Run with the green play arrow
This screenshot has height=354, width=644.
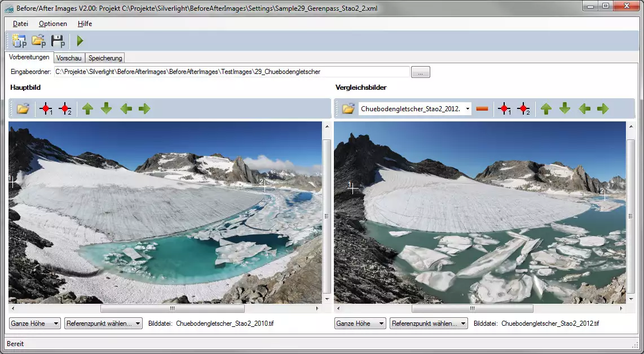pos(80,41)
